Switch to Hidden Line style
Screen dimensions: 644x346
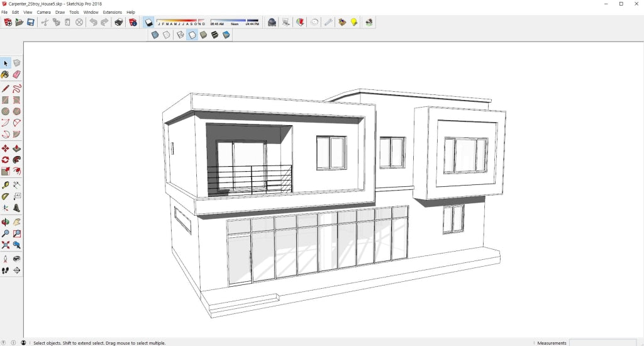(x=192, y=35)
